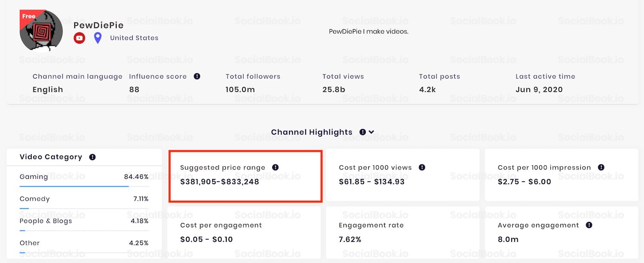
Task: Click the Average engagement value 8.0m
Action: click(508, 239)
